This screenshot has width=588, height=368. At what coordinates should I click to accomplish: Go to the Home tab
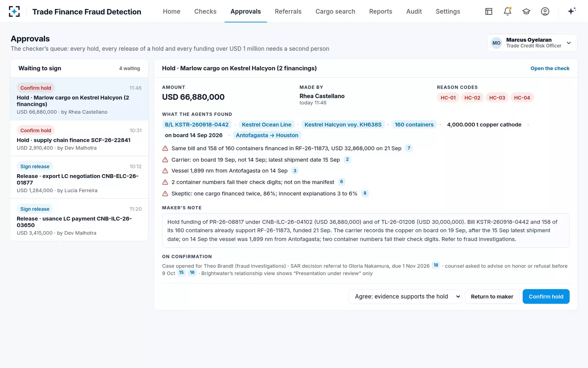click(171, 11)
